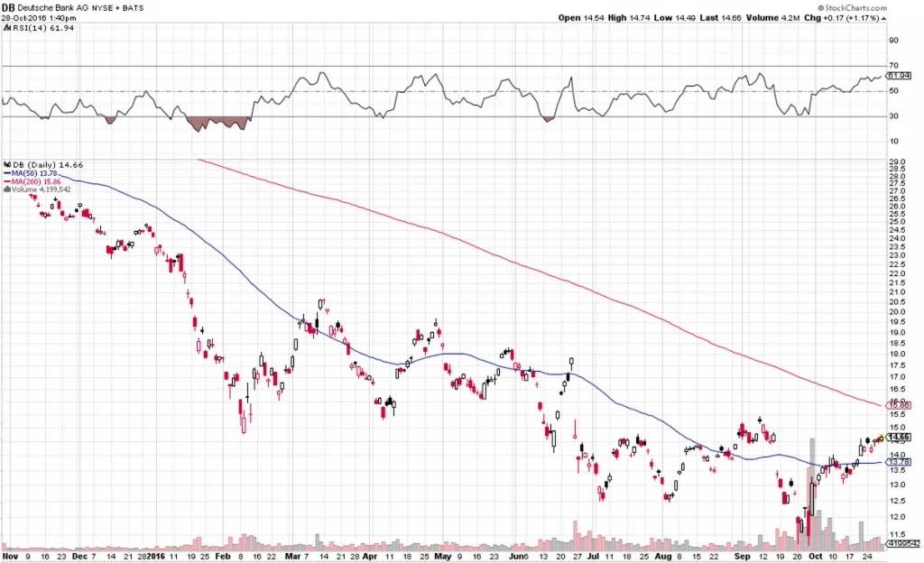Click the Apr label on the date axis
Viewport: 924px width, 563px height.
[x=369, y=556]
